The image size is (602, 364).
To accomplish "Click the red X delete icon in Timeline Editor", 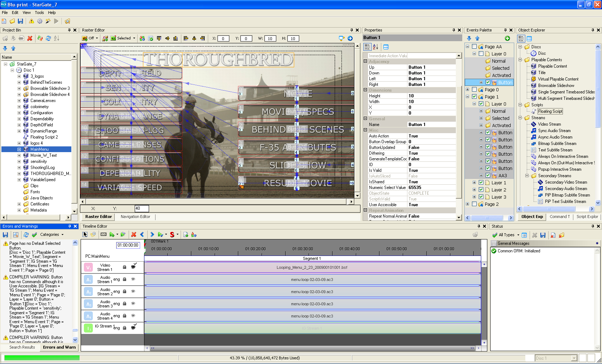I will pyautogui.click(x=134, y=234).
